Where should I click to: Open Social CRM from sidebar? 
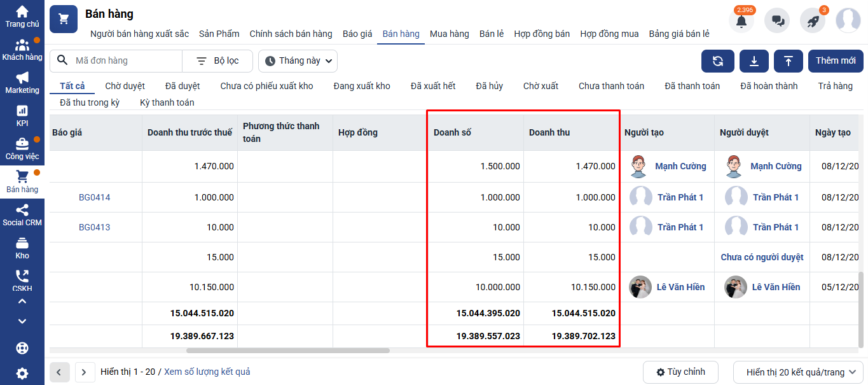22,215
